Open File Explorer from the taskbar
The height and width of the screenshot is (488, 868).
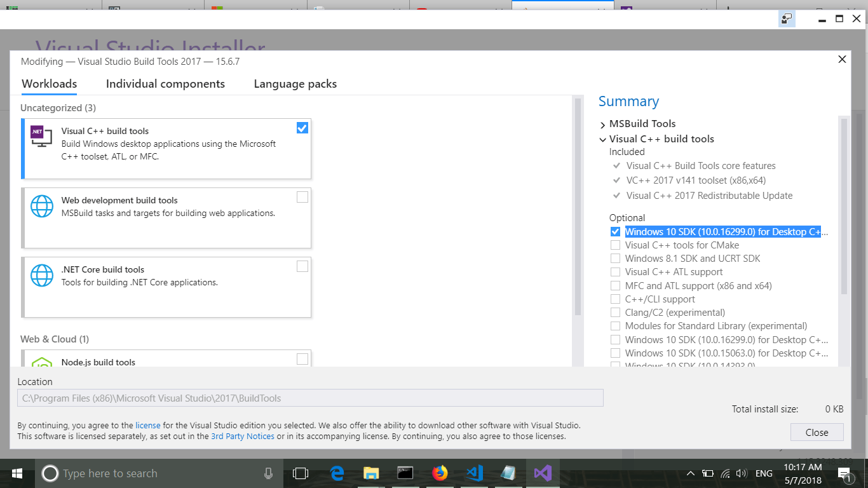pos(371,473)
